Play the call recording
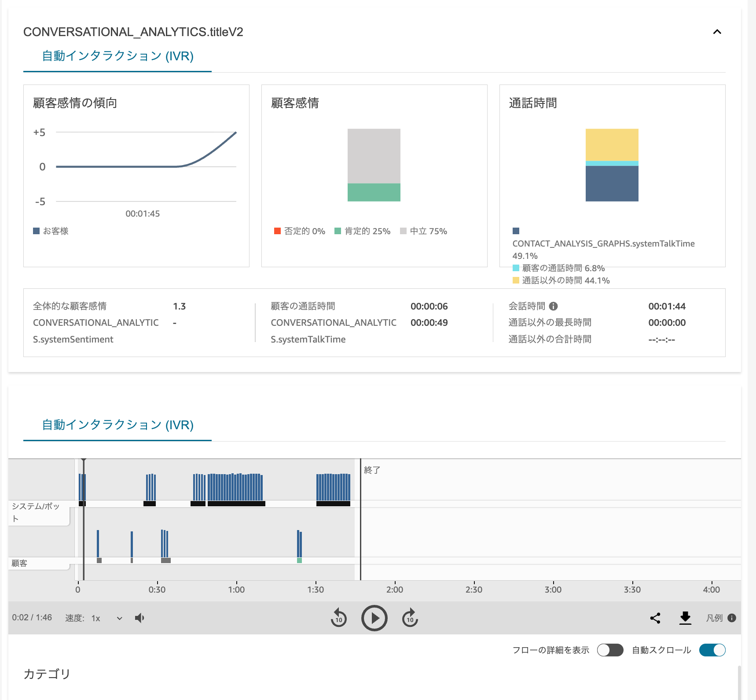This screenshot has height=700, width=756. [x=374, y=618]
